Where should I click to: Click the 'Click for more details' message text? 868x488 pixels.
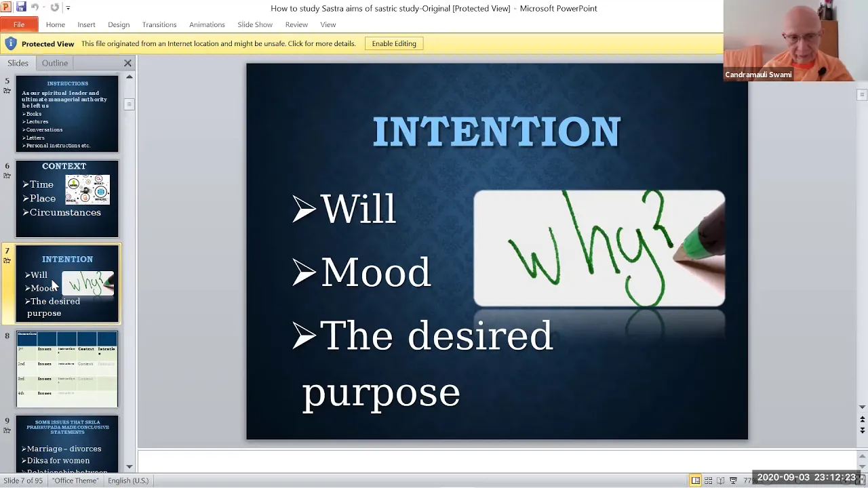[x=321, y=43]
